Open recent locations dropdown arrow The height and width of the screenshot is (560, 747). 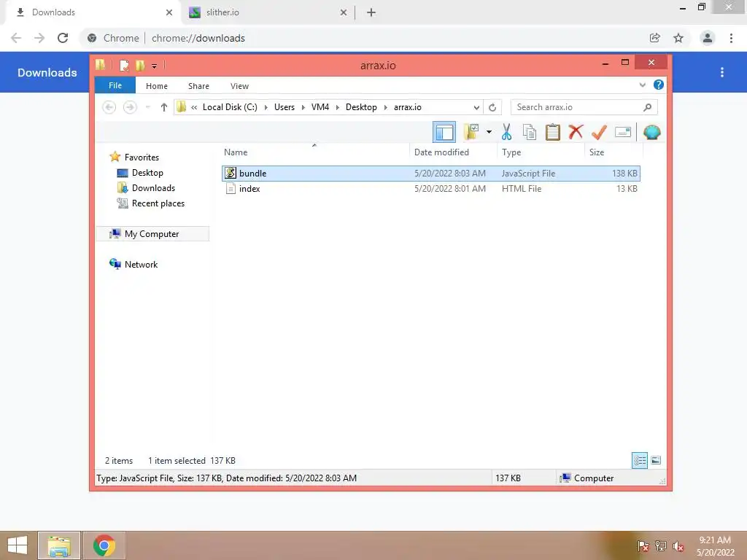click(147, 107)
